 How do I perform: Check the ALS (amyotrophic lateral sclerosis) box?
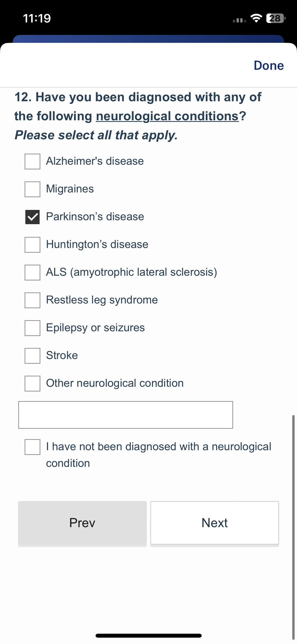(x=32, y=272)
